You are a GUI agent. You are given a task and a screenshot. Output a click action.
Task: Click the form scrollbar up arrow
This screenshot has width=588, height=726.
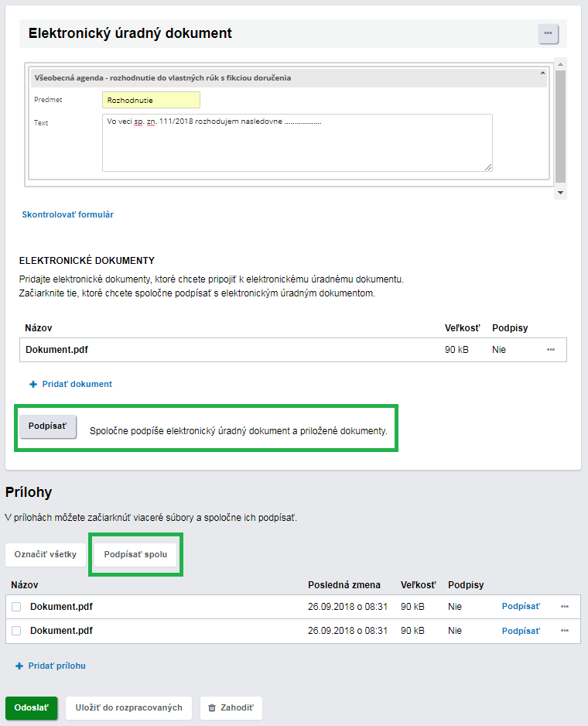pos(560,64)
